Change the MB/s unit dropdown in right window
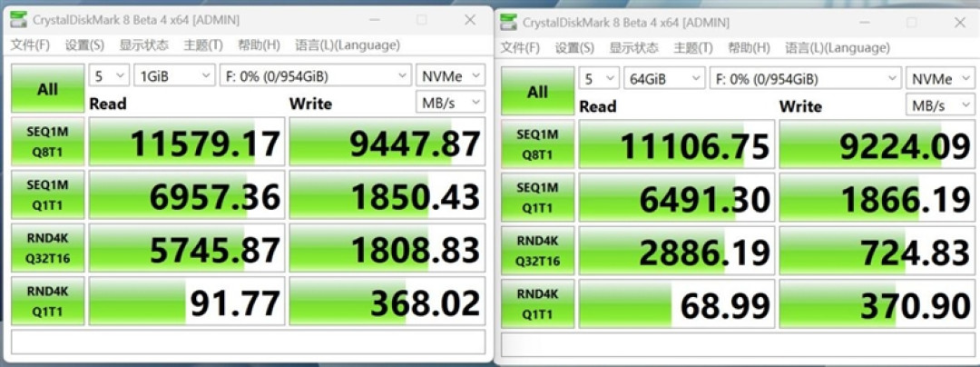 940,105
